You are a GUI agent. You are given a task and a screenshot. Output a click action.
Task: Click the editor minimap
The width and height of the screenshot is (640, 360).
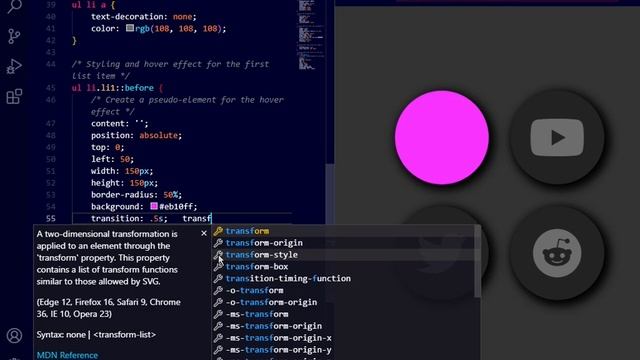click(311, 35)
